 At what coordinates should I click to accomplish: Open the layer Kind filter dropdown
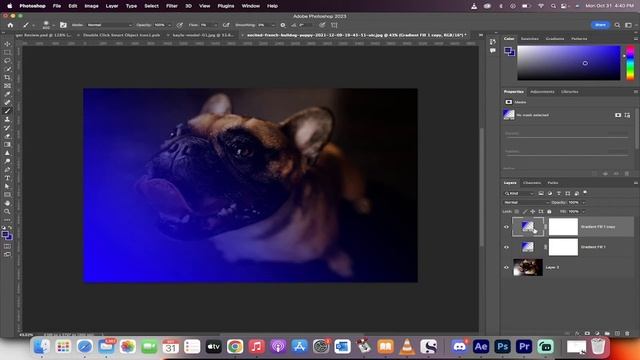(519, 193)
